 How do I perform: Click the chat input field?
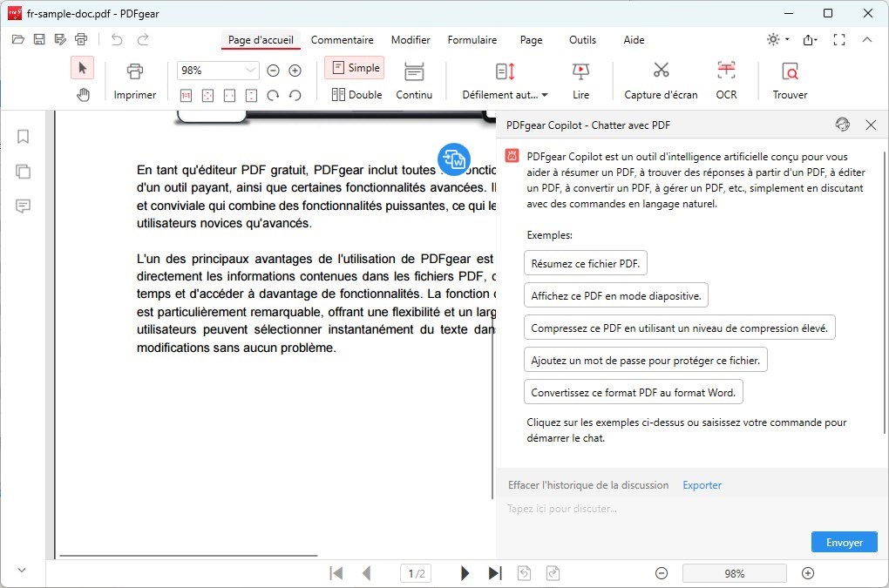pos(692,509)
